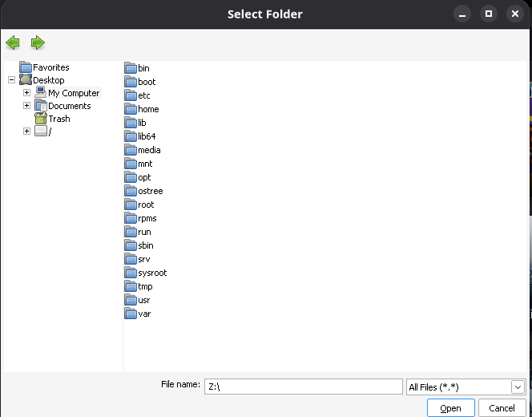
Task: Open the All Files type dropdown
Action: [518, 387]
